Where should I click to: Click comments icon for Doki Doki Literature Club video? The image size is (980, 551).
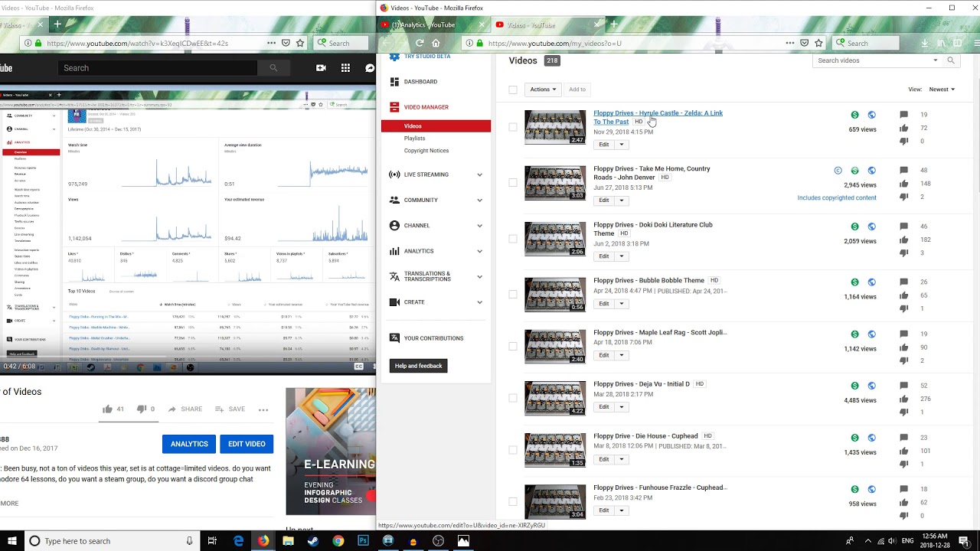point(903,227)
